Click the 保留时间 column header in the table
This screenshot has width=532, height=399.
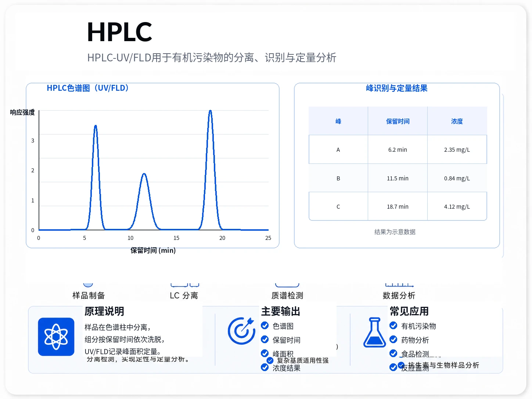point(398,121)
